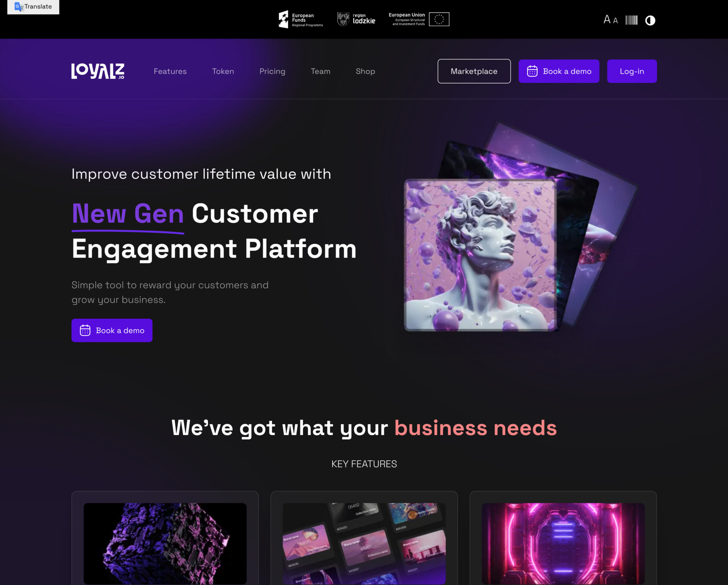Image resolution: width=728 pixels, height=585 pixels.
Task: Open the Google Translate widget
Action: [x=33, y=7]
